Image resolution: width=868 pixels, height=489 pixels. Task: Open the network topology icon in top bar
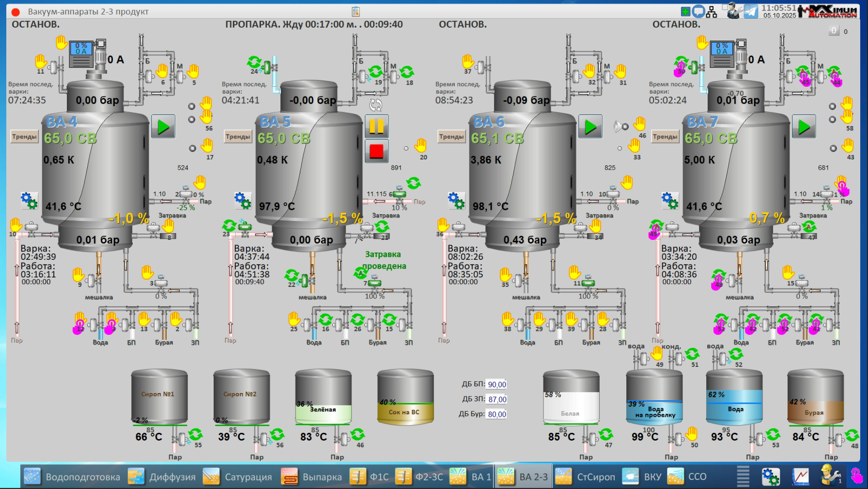pos(712,12)
